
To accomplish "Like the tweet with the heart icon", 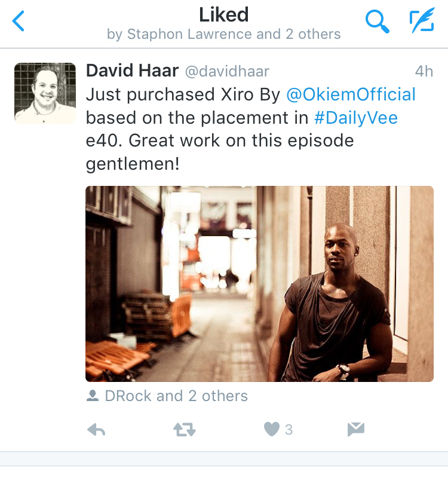I will 271,429.
